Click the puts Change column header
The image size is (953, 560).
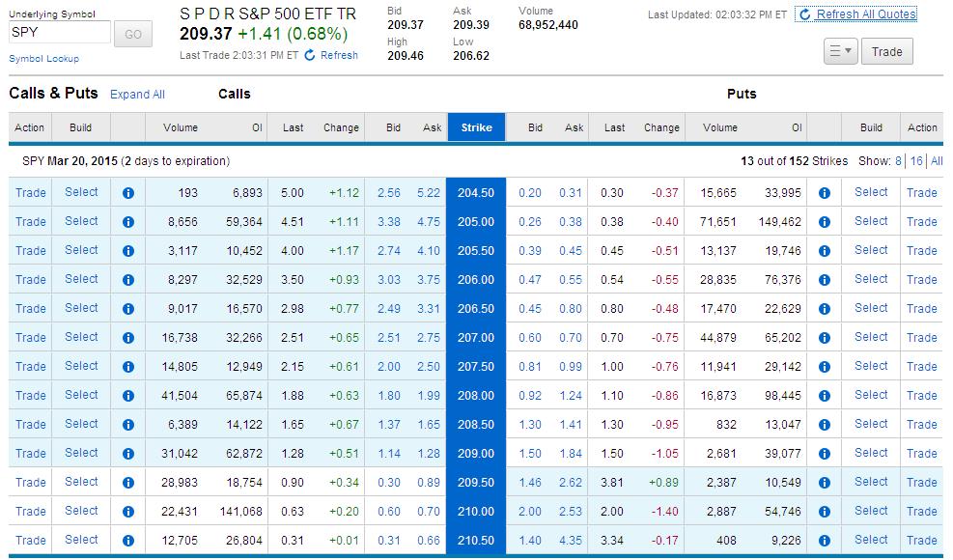(661, 127)
